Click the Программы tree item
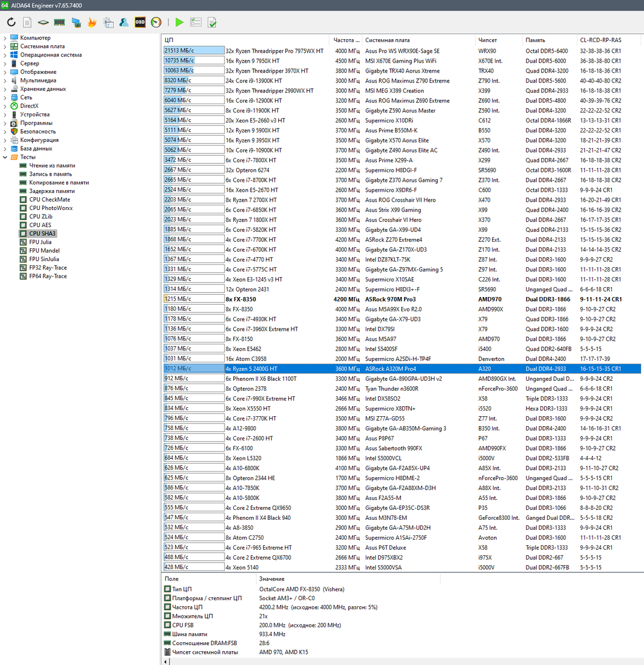Viewport: 644px width, 665px height. point(36,123)
